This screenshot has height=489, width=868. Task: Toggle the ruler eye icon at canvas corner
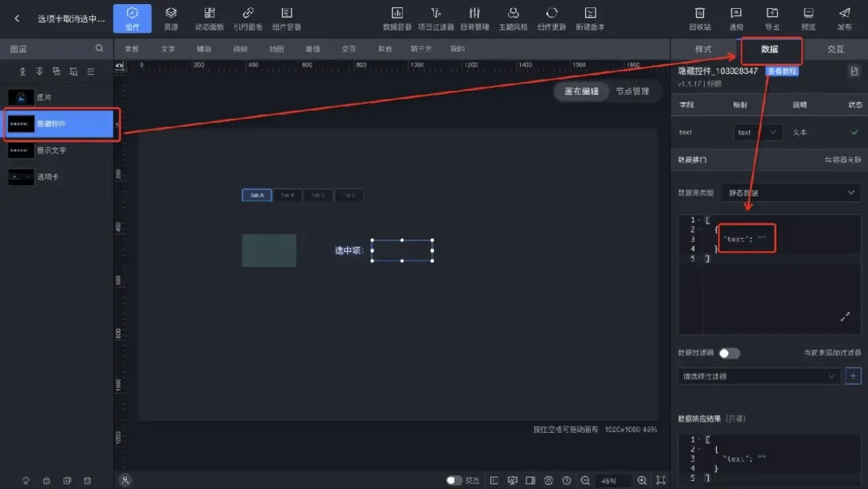click(x=120, y=67)
